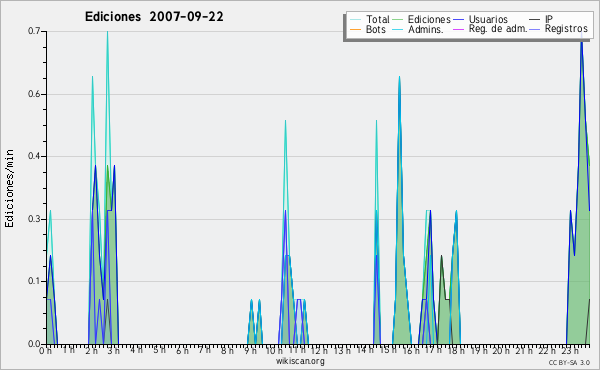
Task: Click the '19 h' x-axis label
Action: coord(478,350)
